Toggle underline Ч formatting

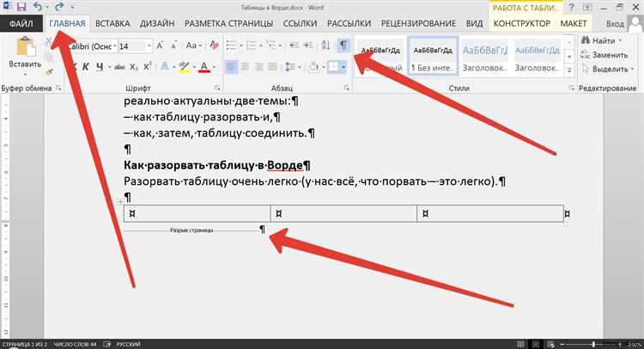100,67
